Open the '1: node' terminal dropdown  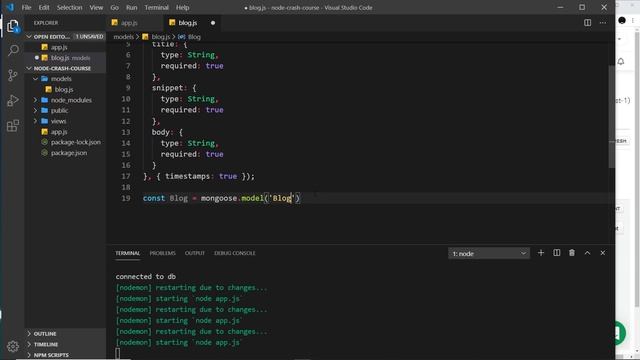point(489,253)
